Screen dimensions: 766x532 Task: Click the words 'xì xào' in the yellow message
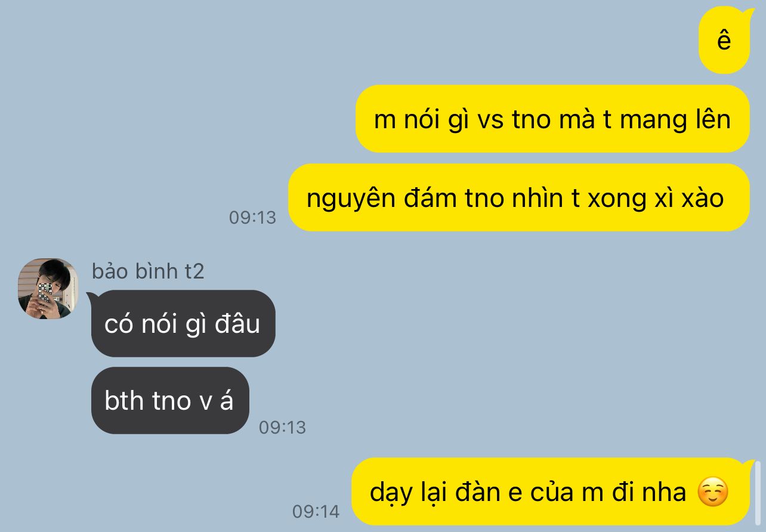686,198
